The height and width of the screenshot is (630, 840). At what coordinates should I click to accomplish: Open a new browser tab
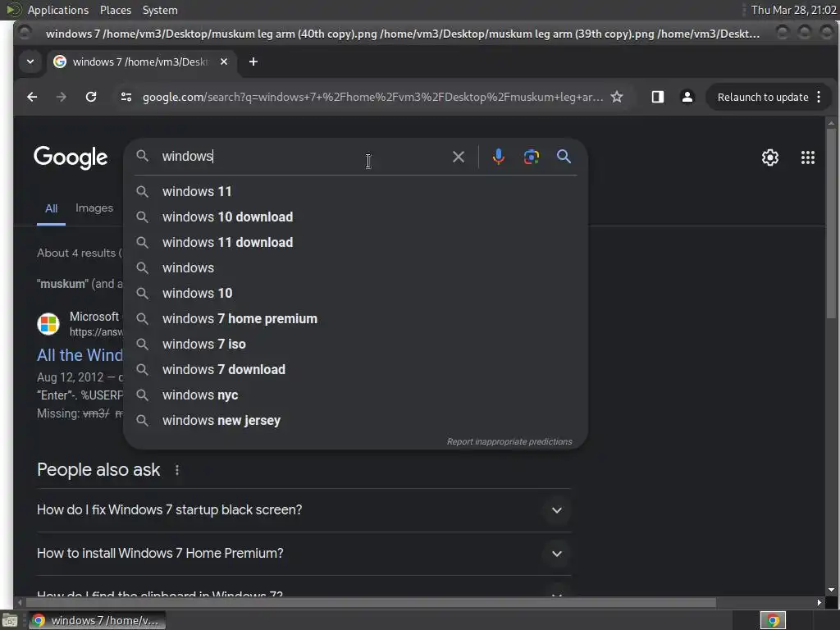coord(253,62)
